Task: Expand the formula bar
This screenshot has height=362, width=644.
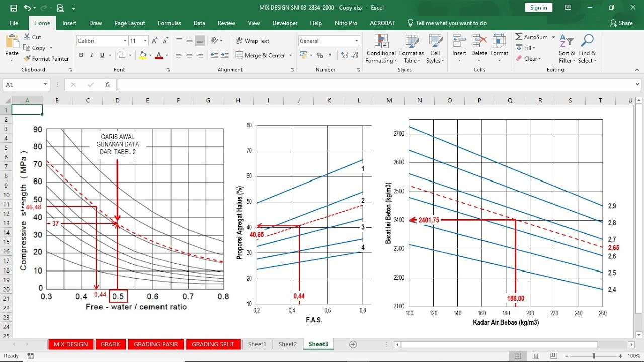Action: (x=637, y=85)
